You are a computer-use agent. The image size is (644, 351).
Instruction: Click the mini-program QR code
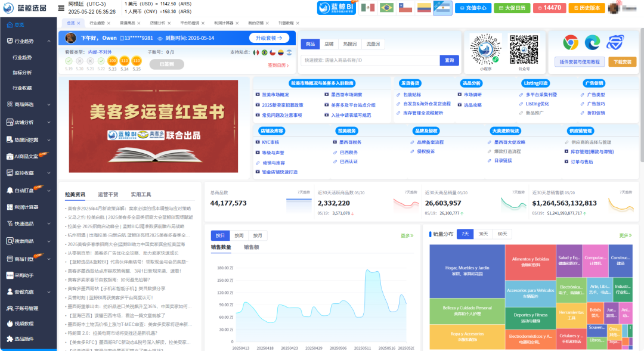(485, 49)
